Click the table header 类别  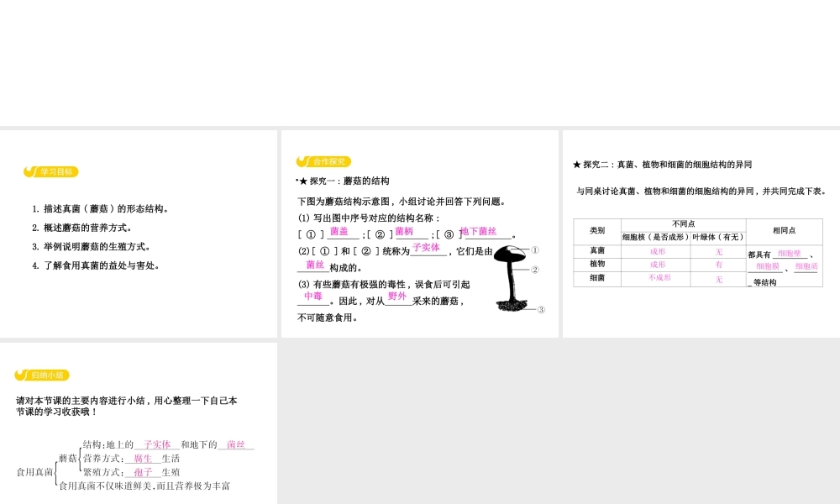[x=597, y=230]
